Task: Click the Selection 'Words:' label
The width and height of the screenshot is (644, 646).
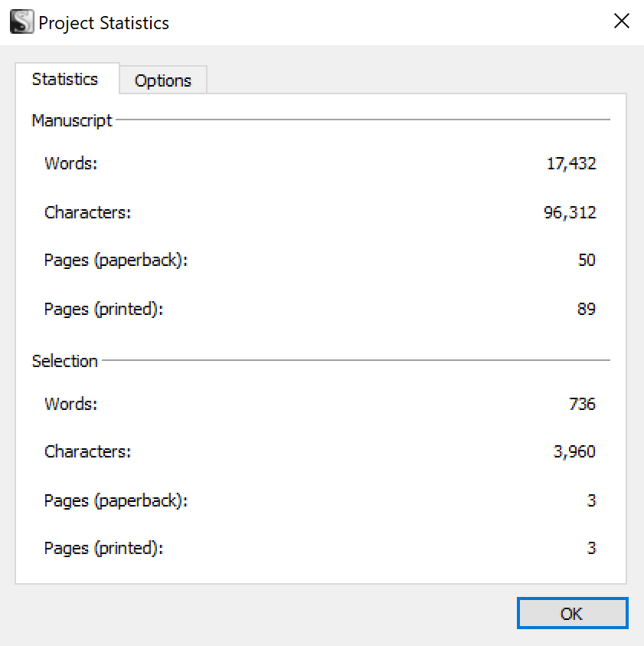Action: click(x=70, y=404)
